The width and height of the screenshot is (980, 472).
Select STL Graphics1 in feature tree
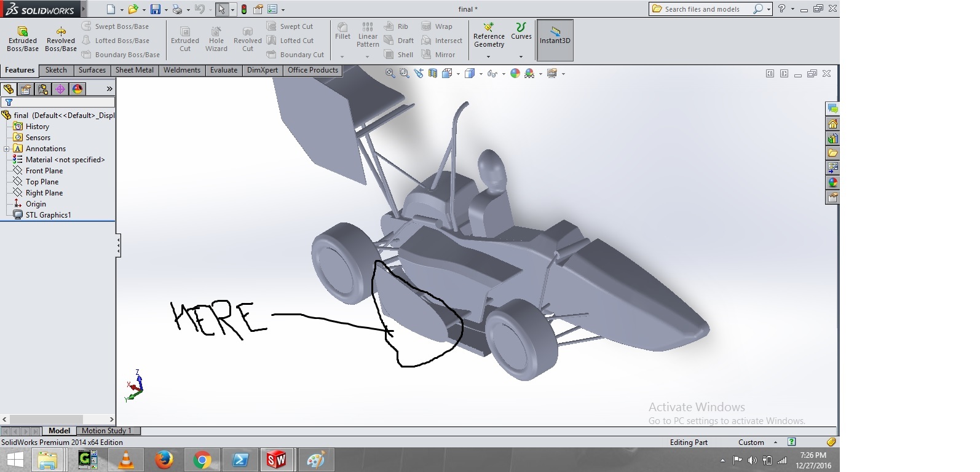pyautogui.click(x=48, y=215)
